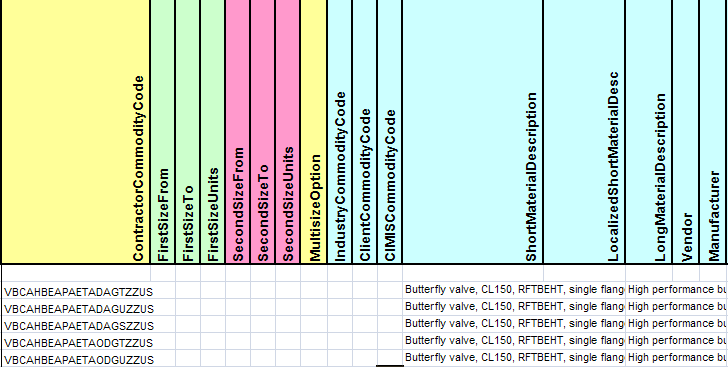The image size is (728, 367).
Task: Click the Vendor column header
Action: click(686, 132)
